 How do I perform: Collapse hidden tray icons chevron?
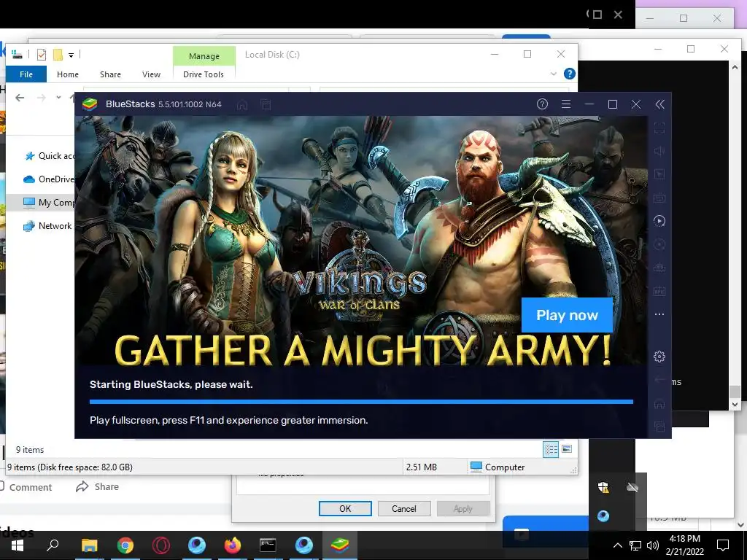pos(617,545)
